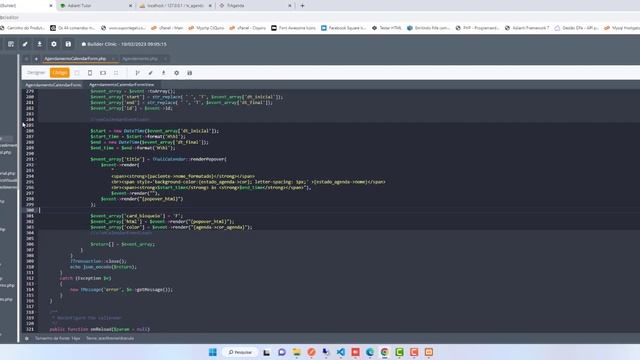Click the save icon in the editor toolbar
640x360 pixels.
(x=189, y=73)
